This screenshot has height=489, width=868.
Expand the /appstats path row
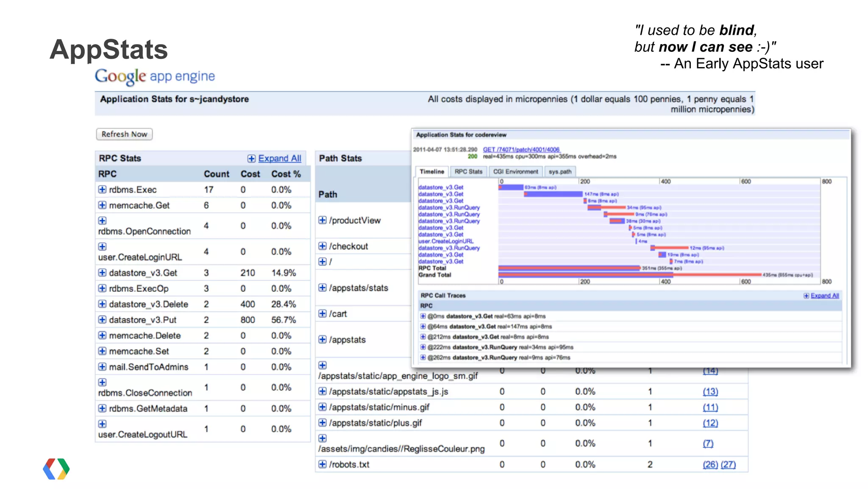click(323, 339)
